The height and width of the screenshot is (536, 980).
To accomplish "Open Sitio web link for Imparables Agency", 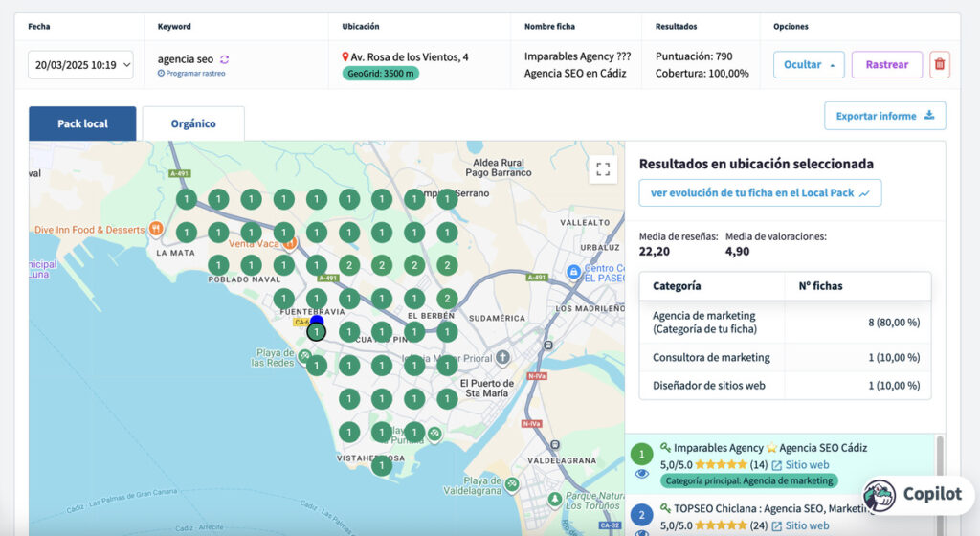I will pos(807,465).
